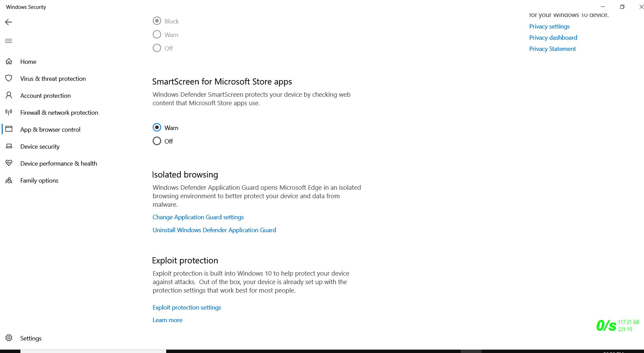Expand navigation with the hamburger menu
Screen dimensions: 644x353
pyautogui.click(x=8, y=41)
